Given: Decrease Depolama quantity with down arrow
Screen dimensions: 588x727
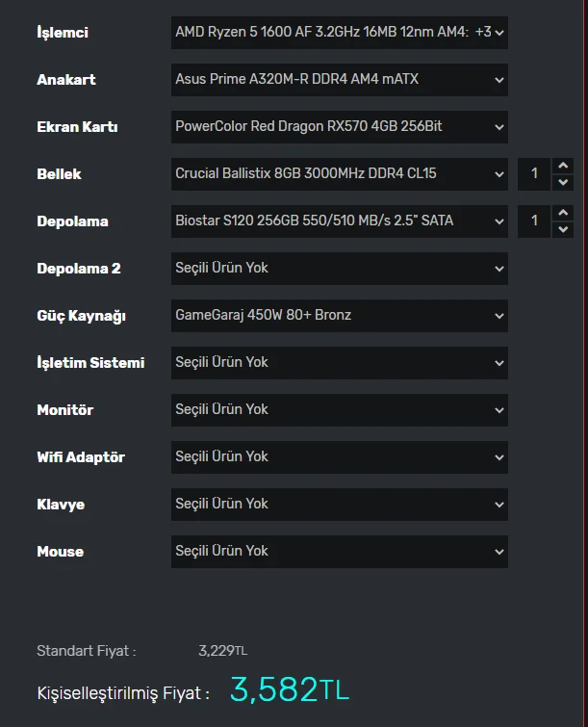Looking at the screenshot, I should [563, 229].
